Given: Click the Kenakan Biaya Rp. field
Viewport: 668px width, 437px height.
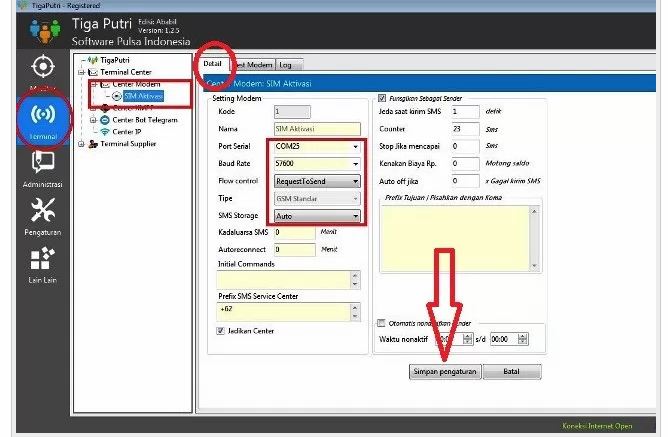Looking at the screenshot, I should (465, 164).
